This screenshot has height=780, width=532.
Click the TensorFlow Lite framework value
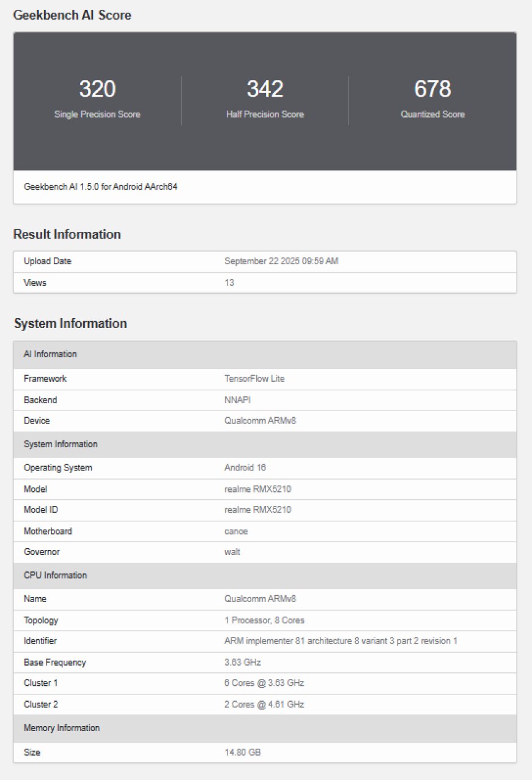click(x=254, y=379)
